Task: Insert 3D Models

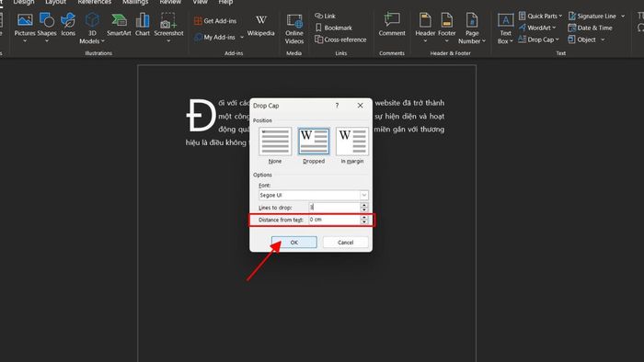Action: pyautogui.click(x=92, y=28)
